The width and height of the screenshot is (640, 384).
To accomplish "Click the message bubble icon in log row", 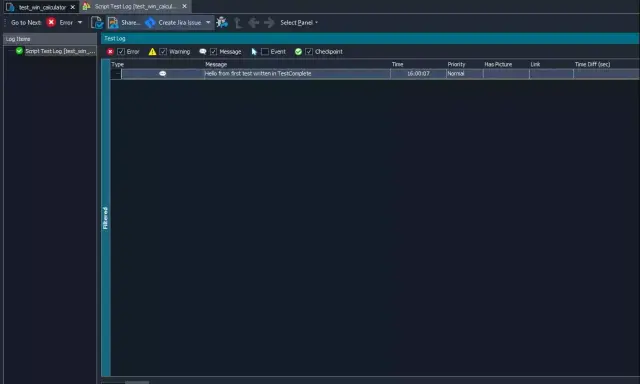I will 162,74.
